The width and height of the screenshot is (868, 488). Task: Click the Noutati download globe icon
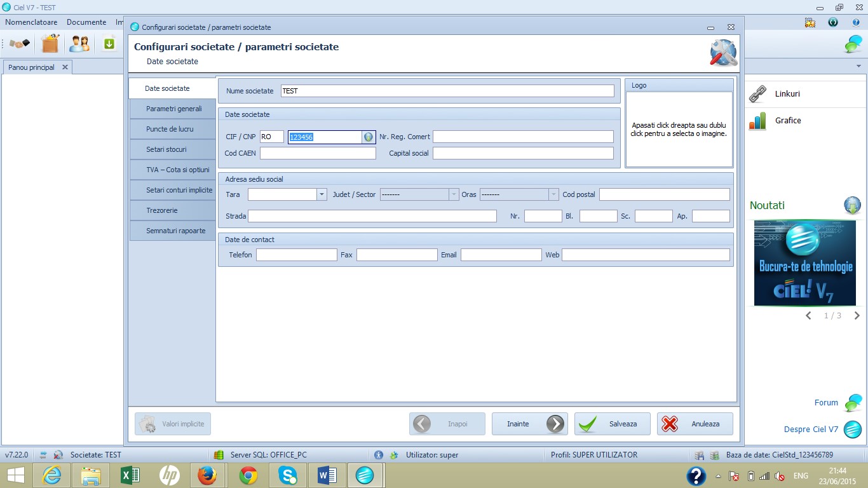click(x=852, y=205)
